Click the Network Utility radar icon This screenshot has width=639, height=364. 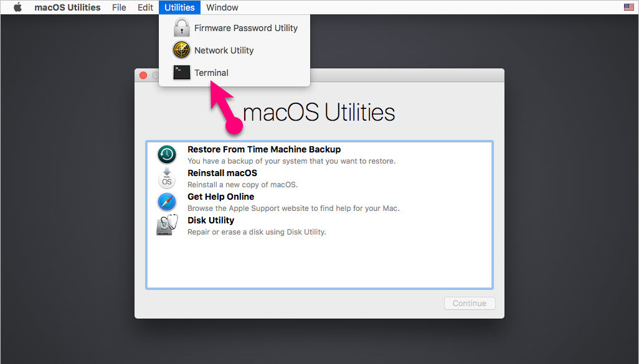[x=181, y=50]
